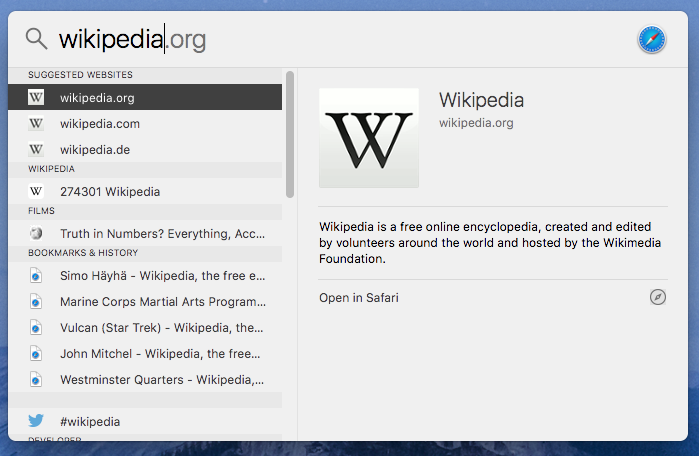Click the document icon for Simo Häyhä
699x456 pixels.
point(36,275)
